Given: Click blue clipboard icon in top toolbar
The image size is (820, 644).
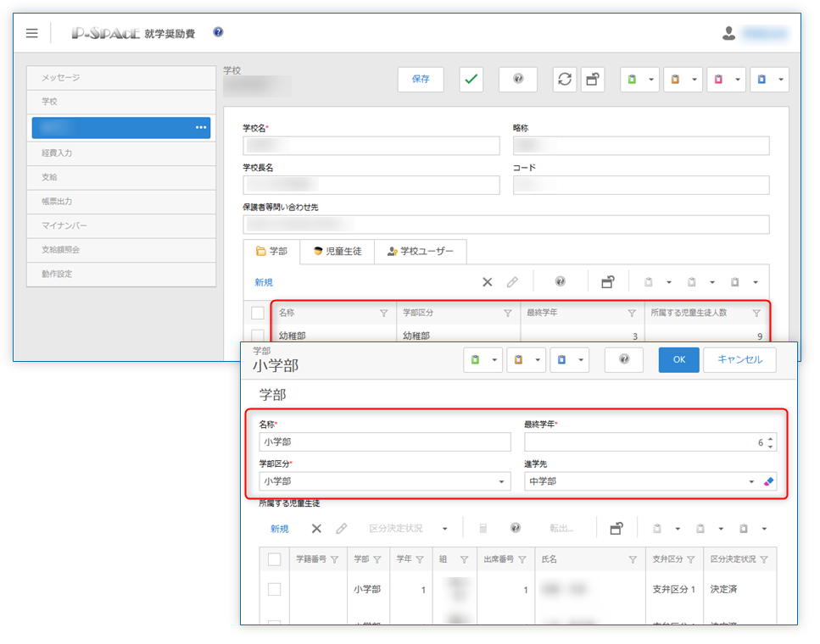Looking at the screenshot, I should pyautogui.click(x=762, y=79).
